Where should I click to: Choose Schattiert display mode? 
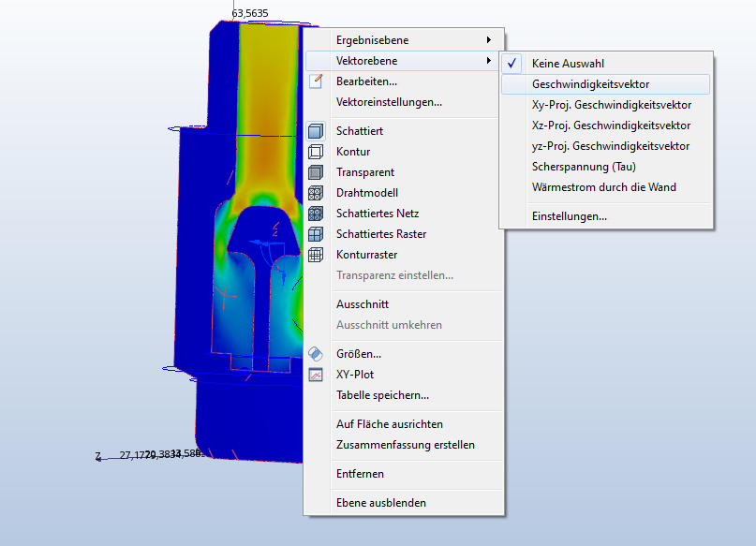coord(404,131)
